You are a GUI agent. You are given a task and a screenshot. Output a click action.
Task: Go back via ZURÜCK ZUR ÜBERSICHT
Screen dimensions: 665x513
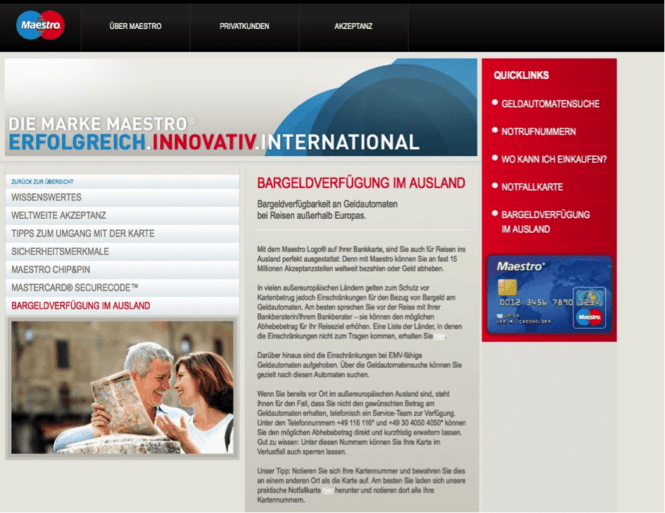tap(42, 182)
